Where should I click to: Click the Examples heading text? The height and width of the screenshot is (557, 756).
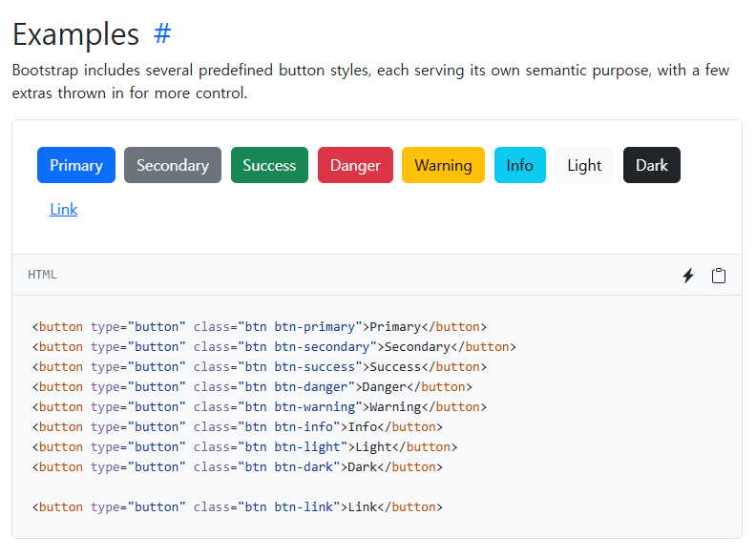(76, 34)
